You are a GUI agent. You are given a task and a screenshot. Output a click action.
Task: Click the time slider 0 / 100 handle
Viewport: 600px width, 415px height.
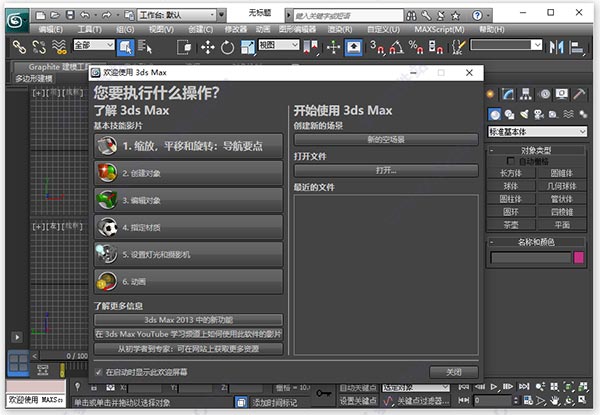64,356
